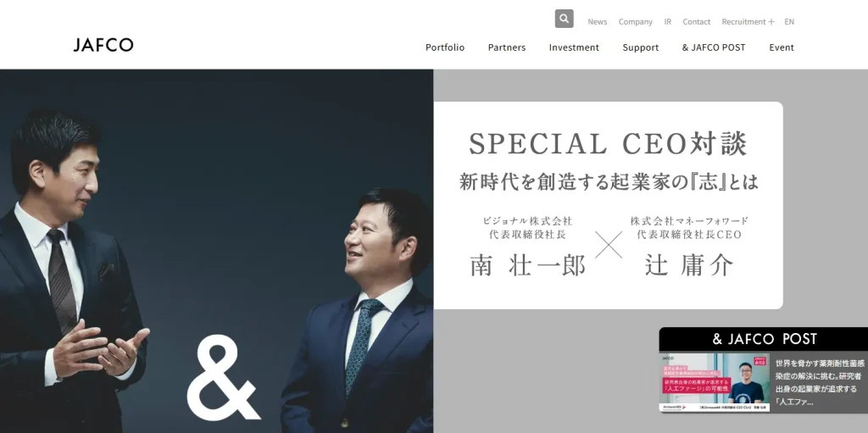Click the magnifying glass search icon
Viewport: 868px width, 433px height.
point(564,19)
